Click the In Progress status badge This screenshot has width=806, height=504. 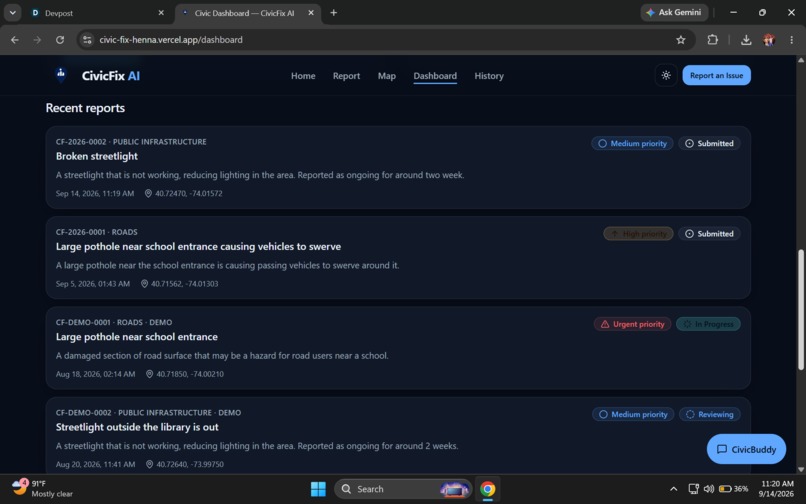coord(708,324)
